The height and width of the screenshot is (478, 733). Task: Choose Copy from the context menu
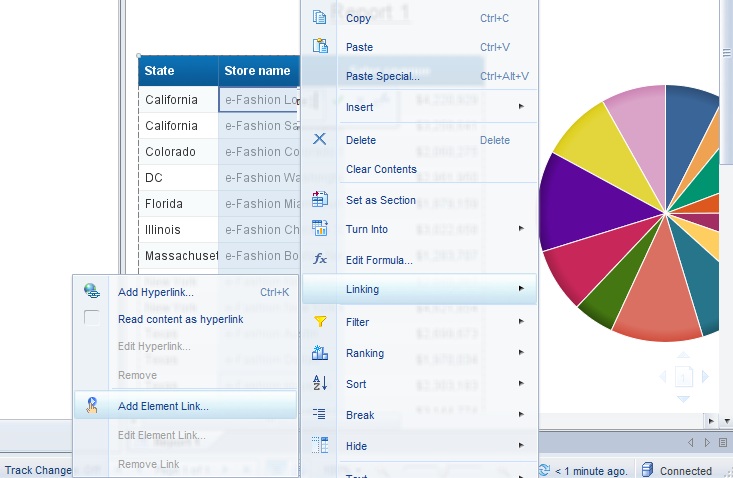[x=420, y=18]
